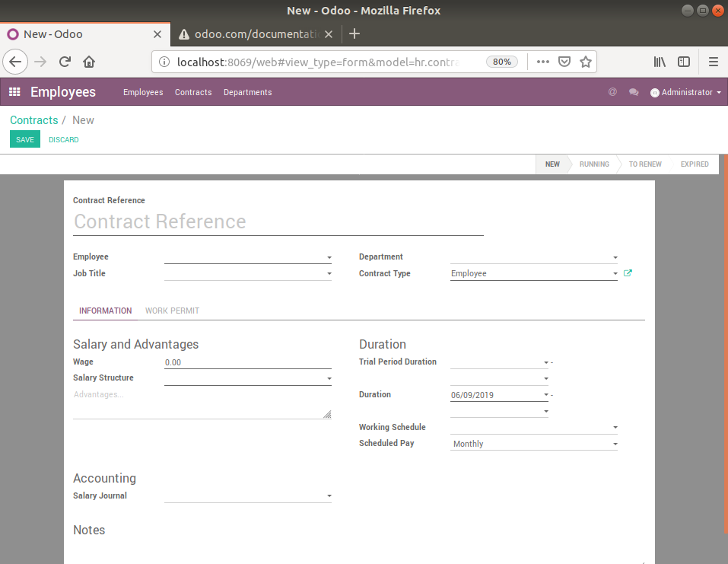Show the Firefox library icon

[660, 62]
